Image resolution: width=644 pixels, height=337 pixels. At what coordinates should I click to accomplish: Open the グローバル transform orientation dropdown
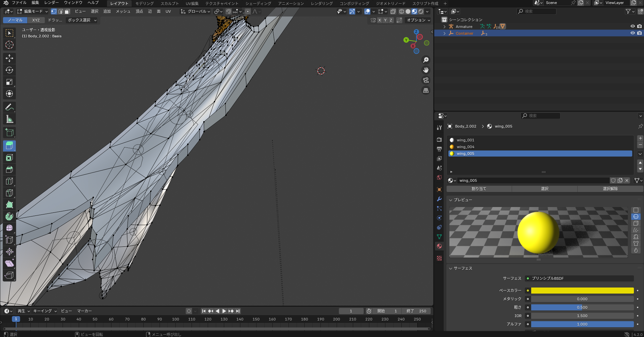click(x=195, y=11)
